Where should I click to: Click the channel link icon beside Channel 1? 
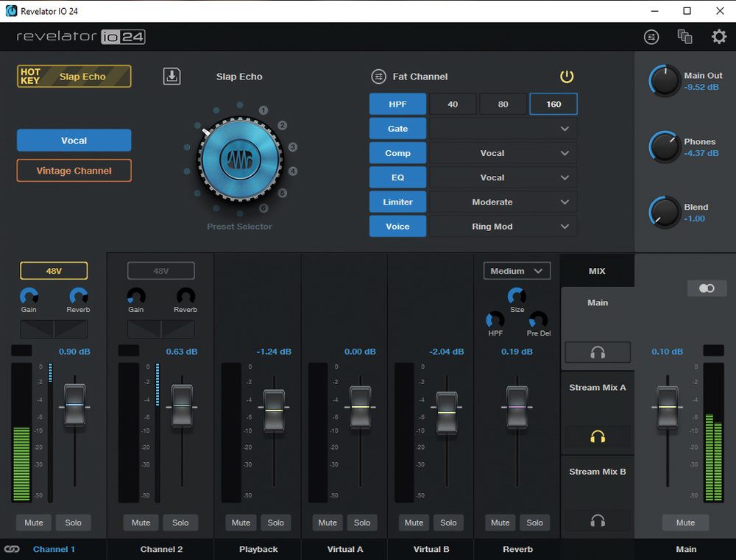tap(12, 549)
